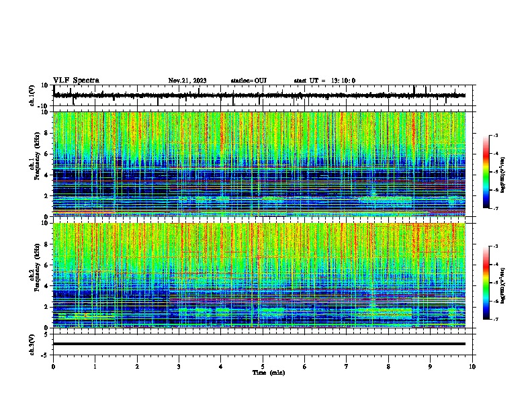Image resolution: width=532 pixels, height=411 pixels.
Task: Click the "6" tick on ch.2 frequency axis
Action: 48,265
